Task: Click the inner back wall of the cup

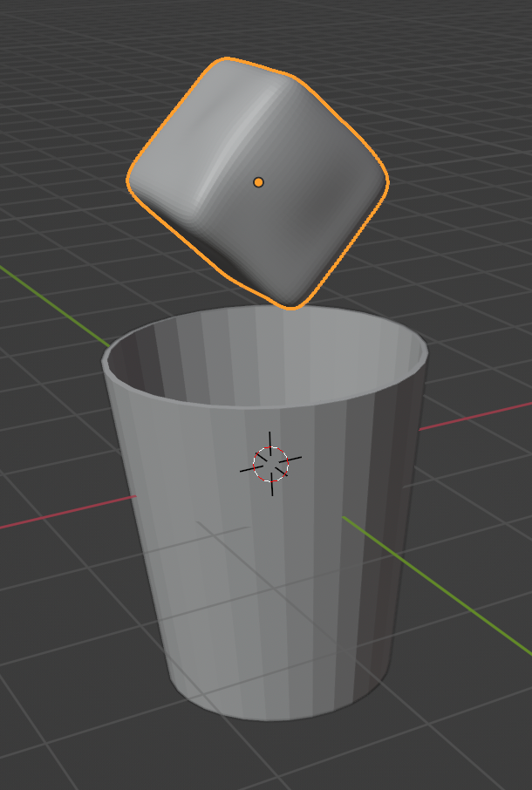Action: pyautogui.click(x=262, y=344)
